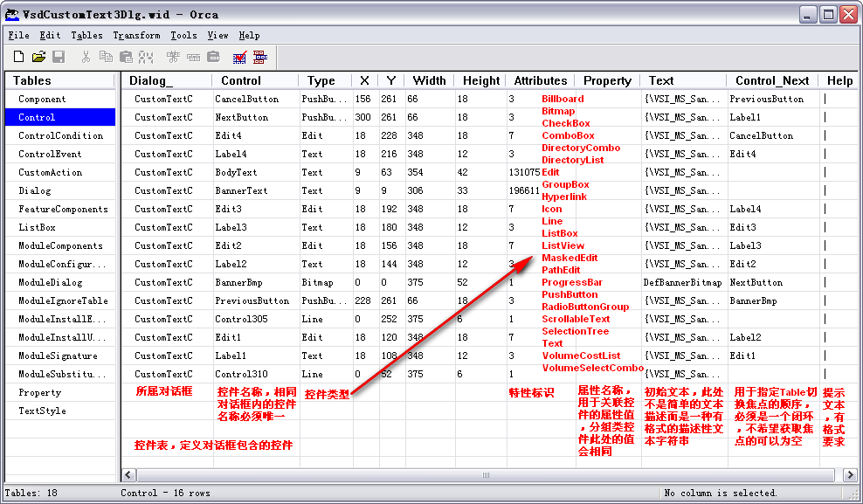Select the FeatureComponents table

coord(63,209)
